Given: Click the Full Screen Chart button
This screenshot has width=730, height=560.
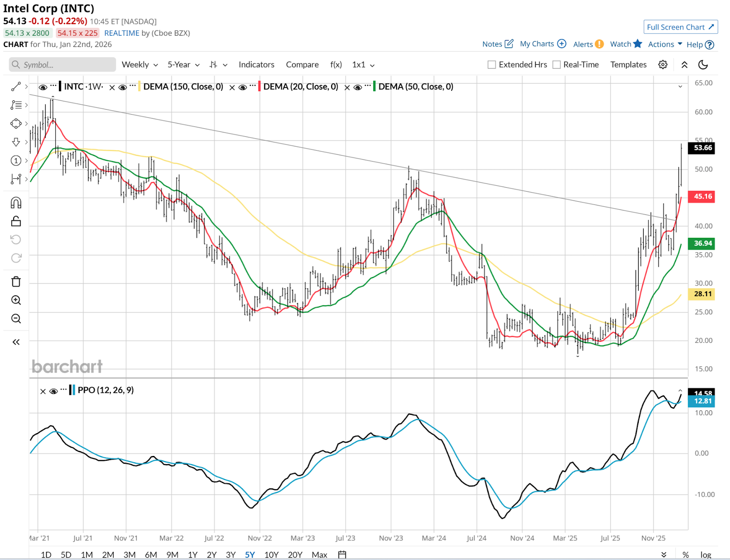Looking at the screenshot, I should 680,27.
